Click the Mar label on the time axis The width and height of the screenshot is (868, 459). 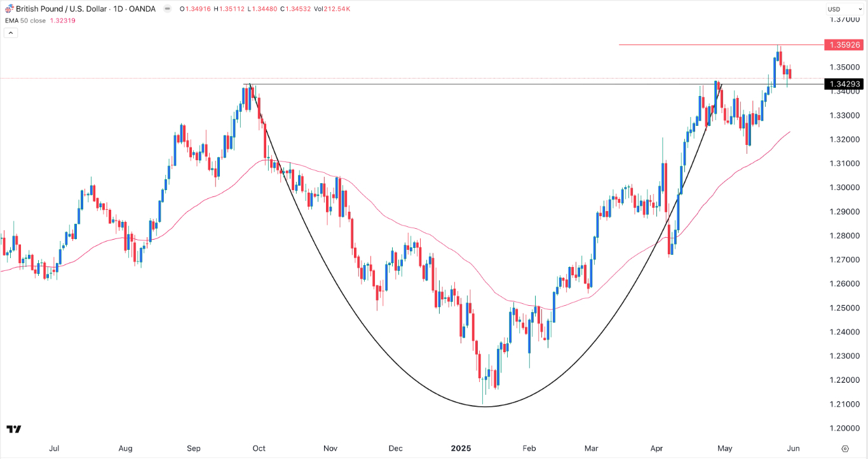point(592,448)
